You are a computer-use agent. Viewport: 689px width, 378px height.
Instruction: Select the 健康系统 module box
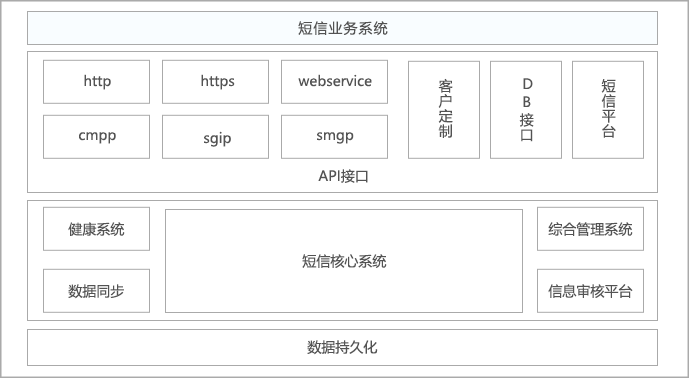96,229
